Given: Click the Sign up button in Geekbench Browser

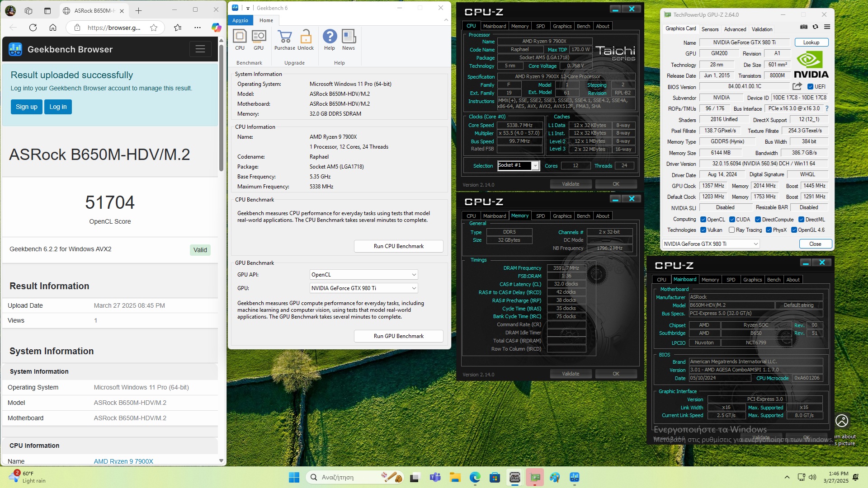Looking at the screenshot, I should click(x=27, y=107).
